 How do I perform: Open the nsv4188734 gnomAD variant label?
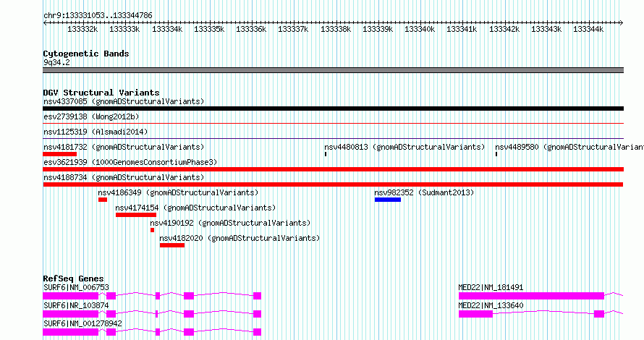click(x=124, y=177)
